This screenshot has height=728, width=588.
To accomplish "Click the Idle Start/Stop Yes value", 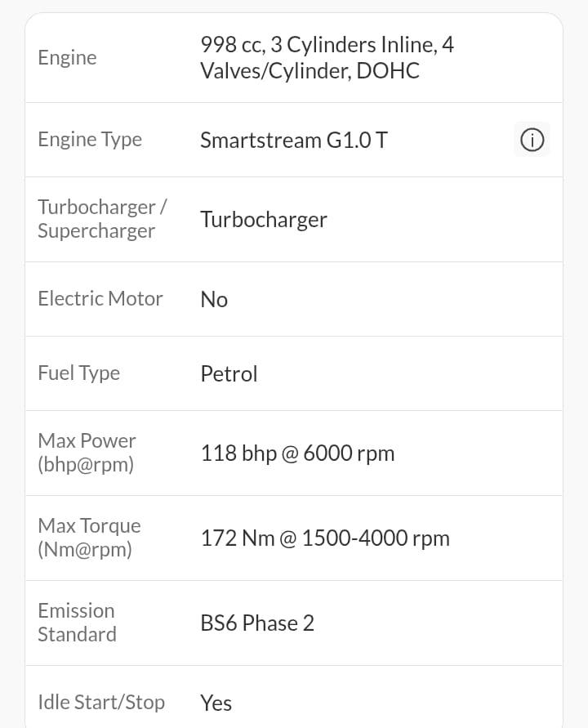I will coord(216,703).
